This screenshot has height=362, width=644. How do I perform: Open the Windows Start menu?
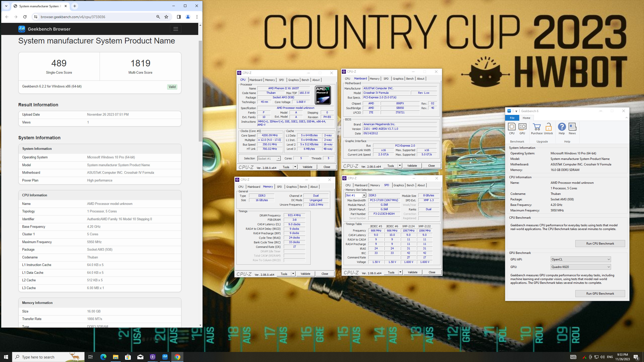(x=6, y=357)
